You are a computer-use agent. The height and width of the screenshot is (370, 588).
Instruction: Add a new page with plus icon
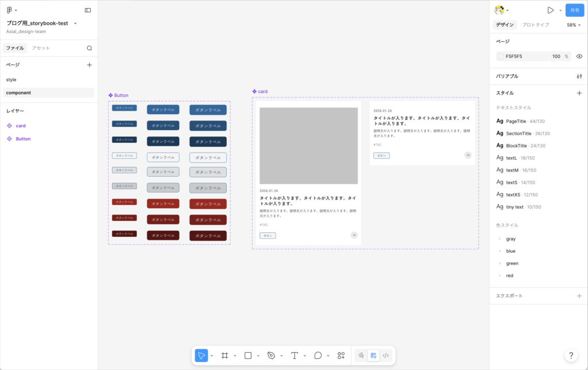[89, 65]
